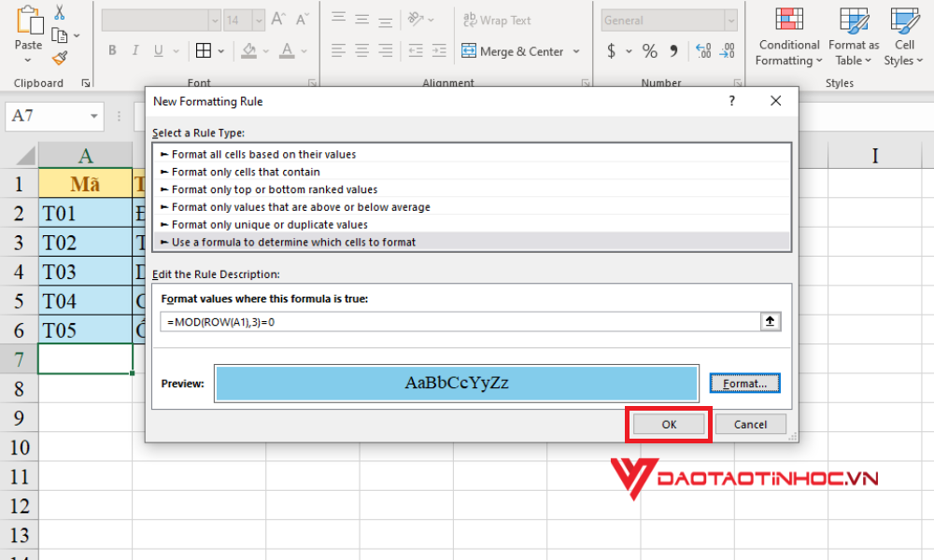
Task: Confirm the rule with OK
Action: [x=669, y=425]
